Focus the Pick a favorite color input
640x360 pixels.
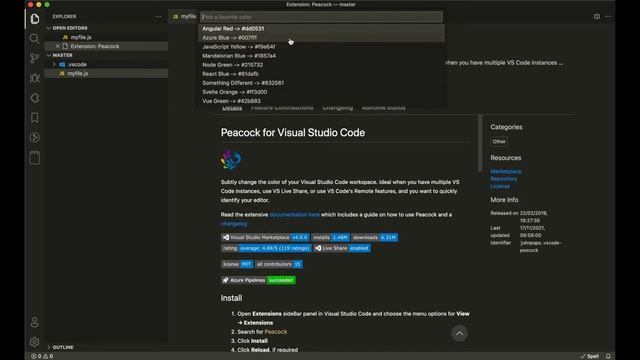pos(321,17)
